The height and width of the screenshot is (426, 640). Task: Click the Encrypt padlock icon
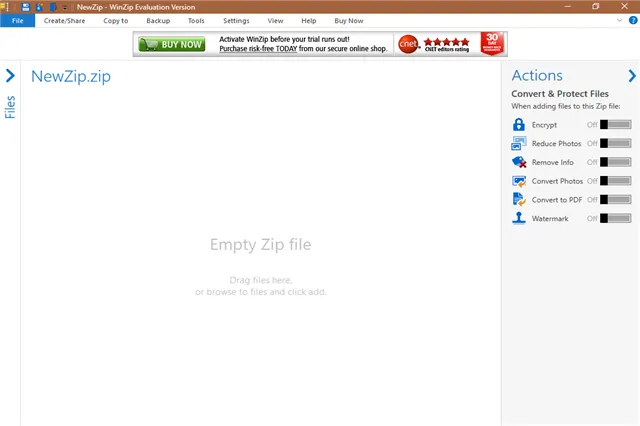(x=519, y=124)
